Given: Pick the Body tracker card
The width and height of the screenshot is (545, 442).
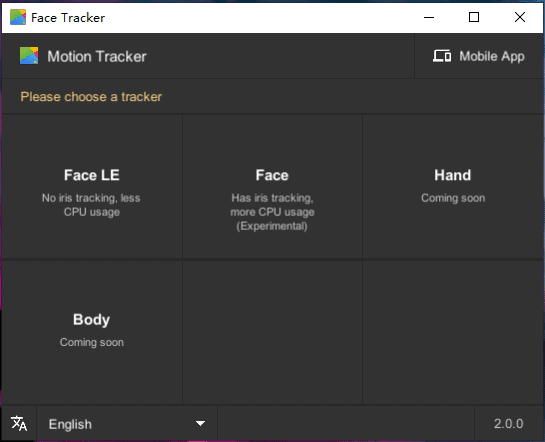Looking at the screenshot, I should (x=92, y=332).
